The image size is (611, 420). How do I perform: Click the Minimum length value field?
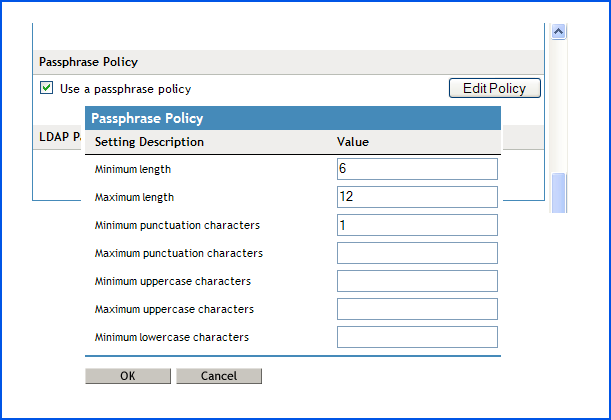[417, 169]
